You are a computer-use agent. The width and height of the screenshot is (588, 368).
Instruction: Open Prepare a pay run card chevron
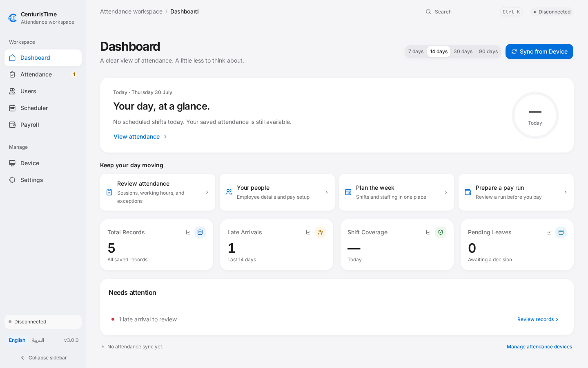566,192
